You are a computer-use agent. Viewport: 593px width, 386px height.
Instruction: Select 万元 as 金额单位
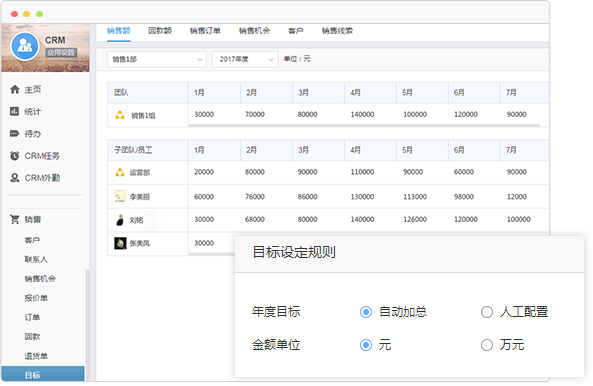pos(487,345)
